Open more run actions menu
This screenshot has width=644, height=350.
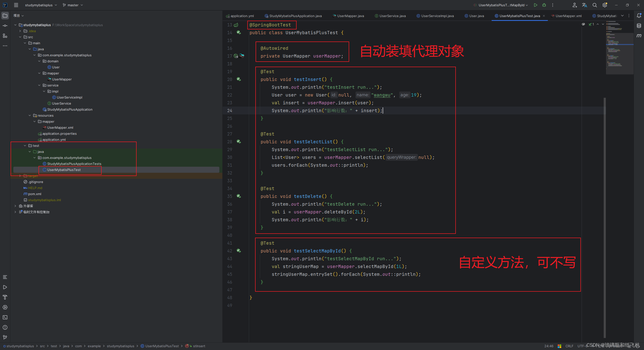click(x=553, y=5)
